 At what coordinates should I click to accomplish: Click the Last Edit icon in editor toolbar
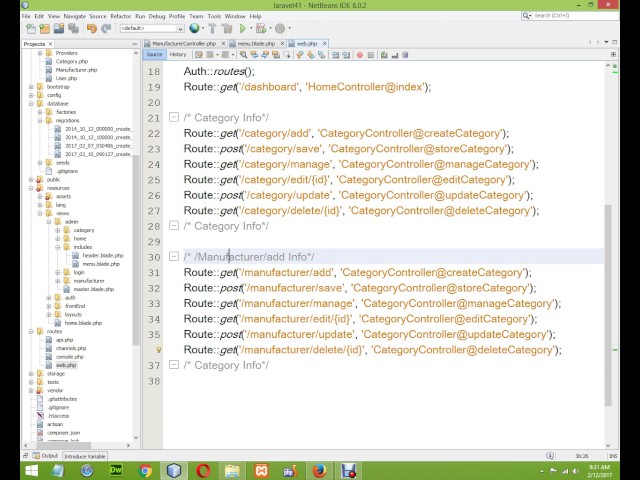199,55
